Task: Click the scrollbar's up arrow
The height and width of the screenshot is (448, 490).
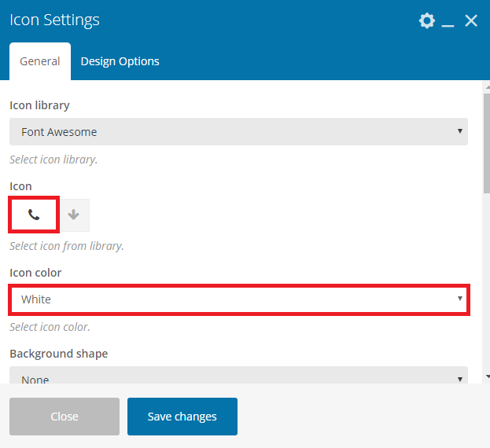Action: 488,87
